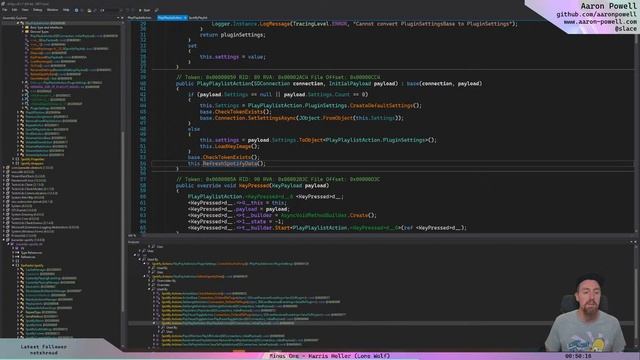
Task: Open the decompiler language dropdown in toolbar
Action: 112,10
